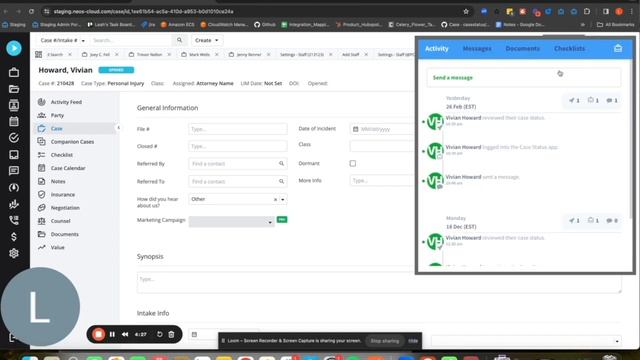
Task: Open Party in case menu
Action: click(57, 116)
